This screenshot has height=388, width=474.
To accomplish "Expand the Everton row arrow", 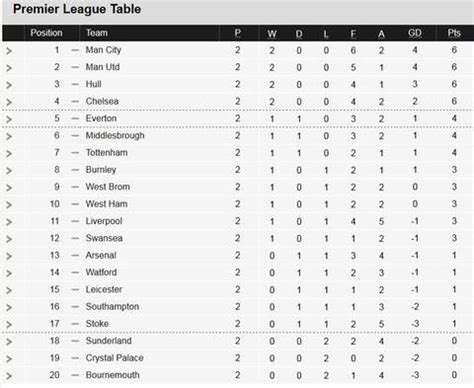I will 9,119.
